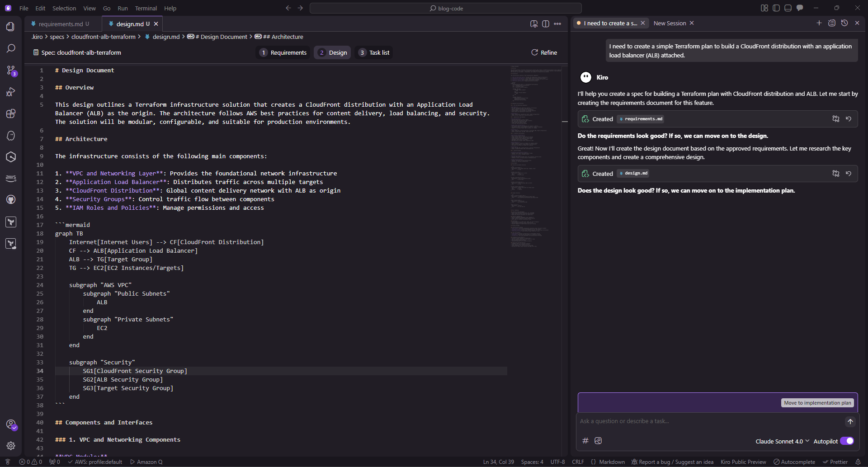This screenshot has height=467, width=868.
Task: Switch to the Task list spec step
Action: (x=374, y=52)
